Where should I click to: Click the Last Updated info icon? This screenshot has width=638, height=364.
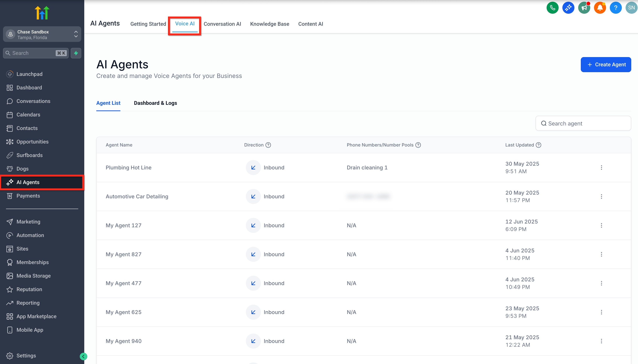coord(538,145)
